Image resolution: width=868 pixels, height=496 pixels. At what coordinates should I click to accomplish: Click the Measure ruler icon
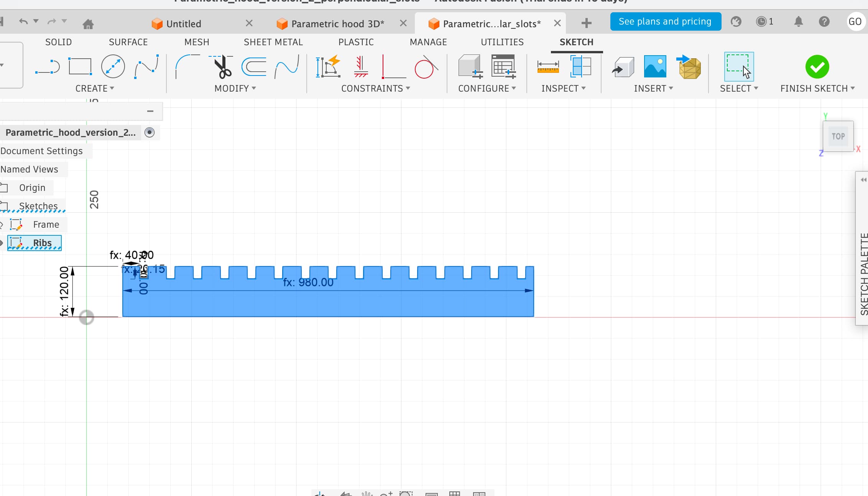pos(548,67)
